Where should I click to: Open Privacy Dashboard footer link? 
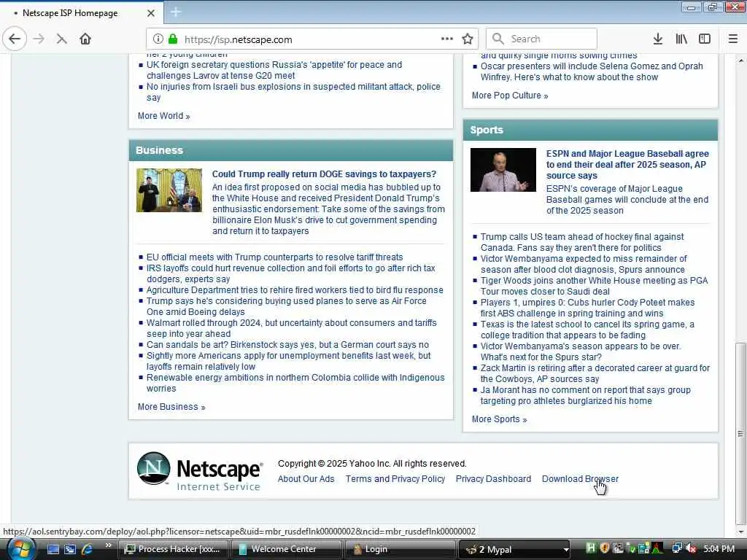(493, 479)
